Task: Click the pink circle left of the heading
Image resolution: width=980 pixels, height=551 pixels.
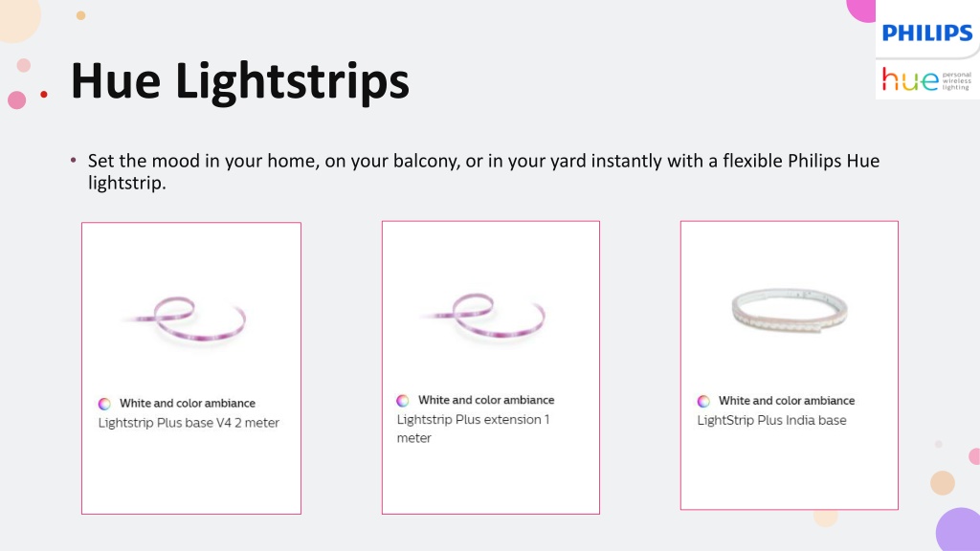Action: pos(17,99)
